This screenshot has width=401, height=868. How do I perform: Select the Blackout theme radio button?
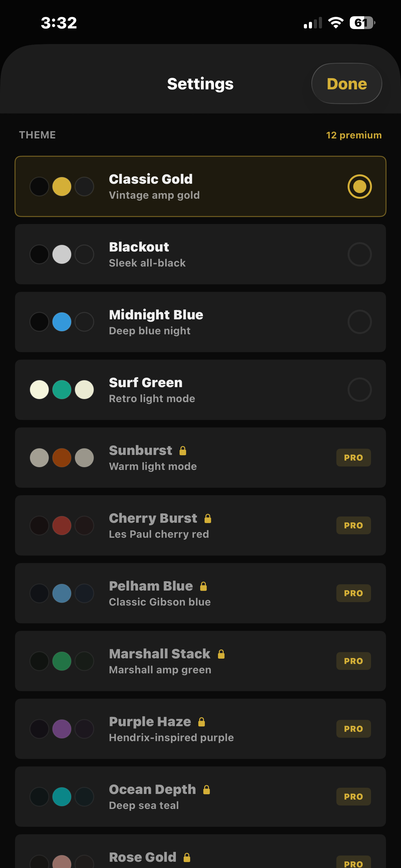coord(359,254)
